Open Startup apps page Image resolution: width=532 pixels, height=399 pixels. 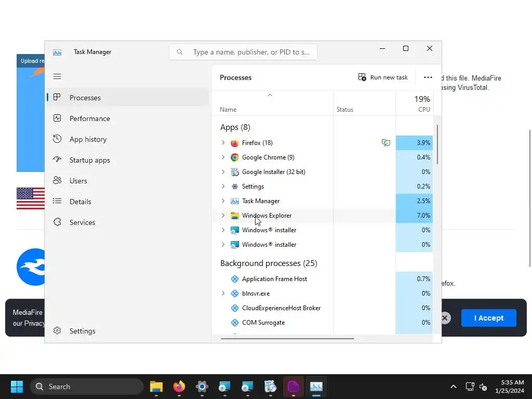click(x=128, y=160)
